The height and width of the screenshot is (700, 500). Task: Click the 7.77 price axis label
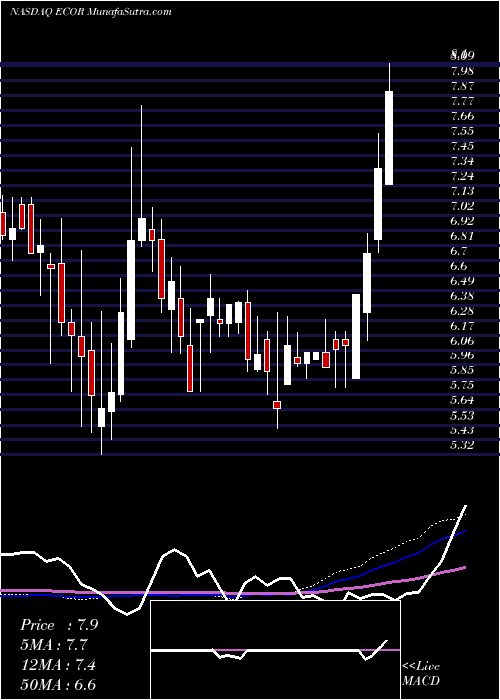(x=462, y=101)
